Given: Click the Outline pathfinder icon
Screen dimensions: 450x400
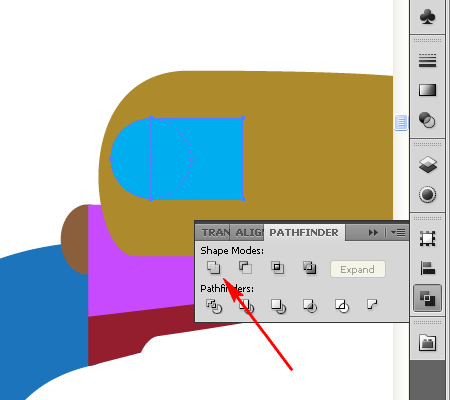Looking at the screenshot, I should (342, 306).
